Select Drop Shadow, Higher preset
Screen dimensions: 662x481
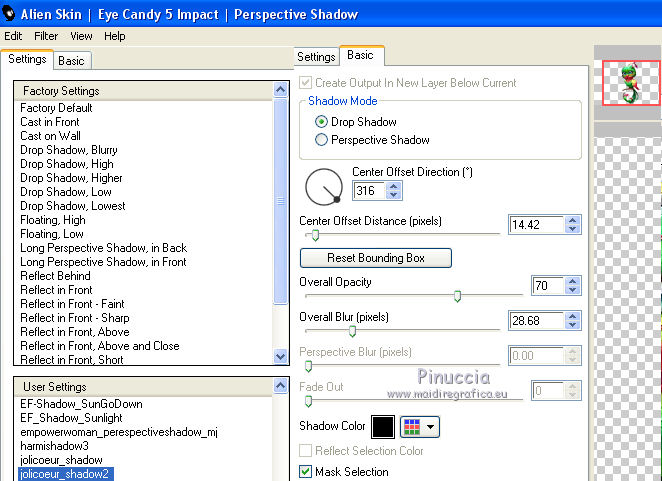[x=71, y=178]
